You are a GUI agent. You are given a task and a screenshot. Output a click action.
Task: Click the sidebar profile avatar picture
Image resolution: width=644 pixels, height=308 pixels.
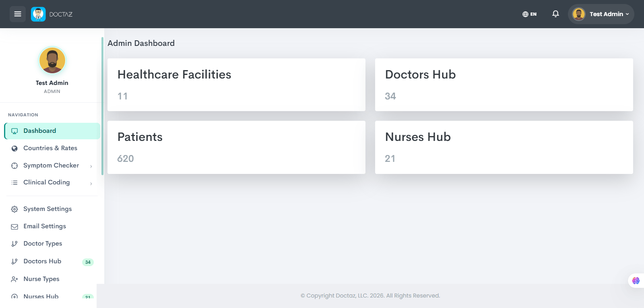click(52, 60)
